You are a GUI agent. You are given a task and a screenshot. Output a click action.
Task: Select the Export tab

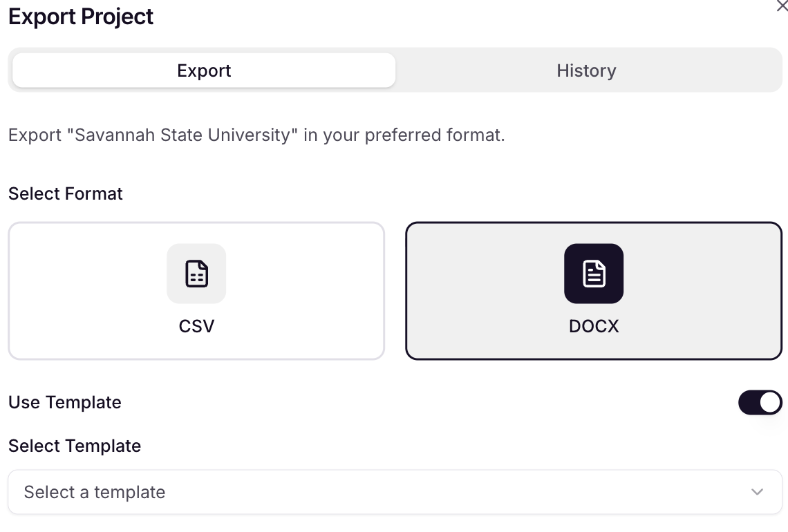tap(204, 70)
